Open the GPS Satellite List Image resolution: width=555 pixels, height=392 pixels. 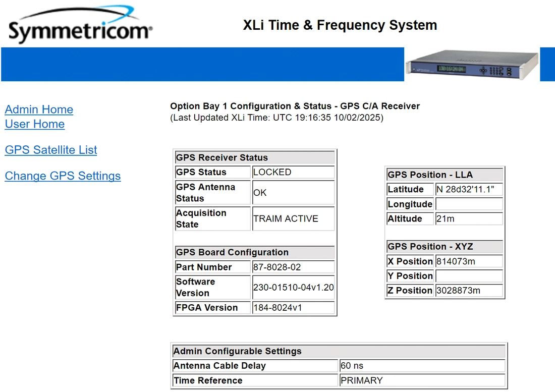click(x=51, y=150)
